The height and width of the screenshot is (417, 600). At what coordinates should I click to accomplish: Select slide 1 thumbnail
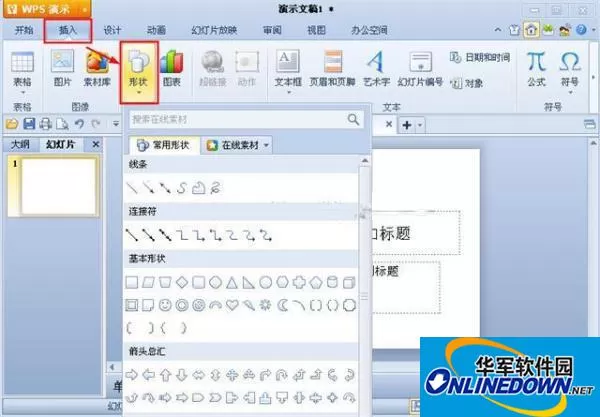coord(58,186)
